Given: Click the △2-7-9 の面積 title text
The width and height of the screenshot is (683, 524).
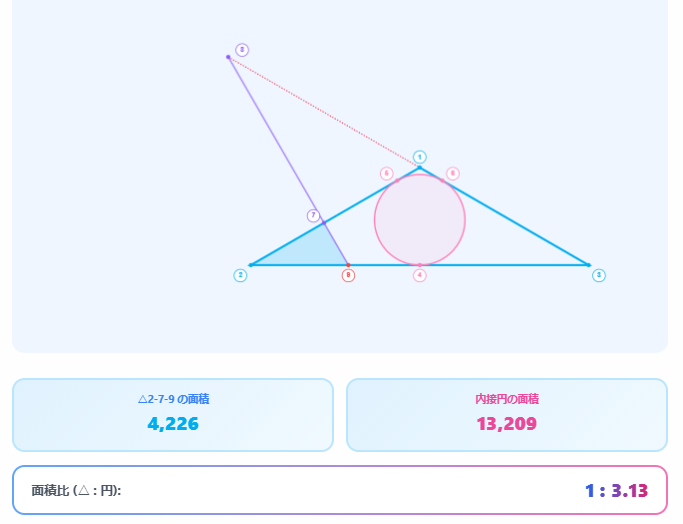Looking at the screenshot, I should [173, 399].
